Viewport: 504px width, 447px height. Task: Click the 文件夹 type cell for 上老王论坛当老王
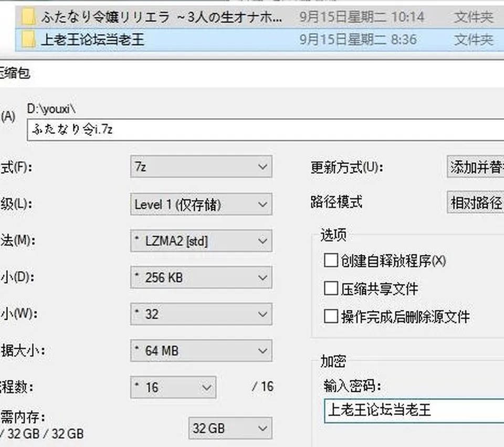pos(474,40)
